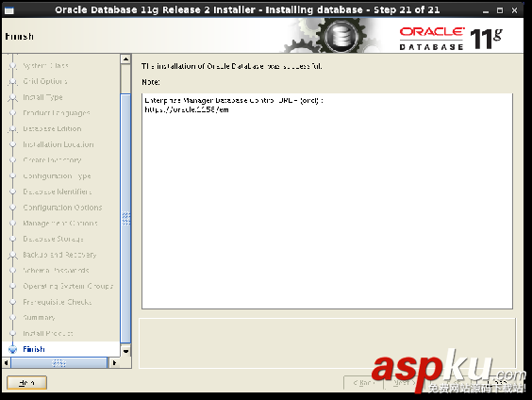Viewport: 532px width, 400px height.
Task: Select the Install Product step
Action: point(48,333)
